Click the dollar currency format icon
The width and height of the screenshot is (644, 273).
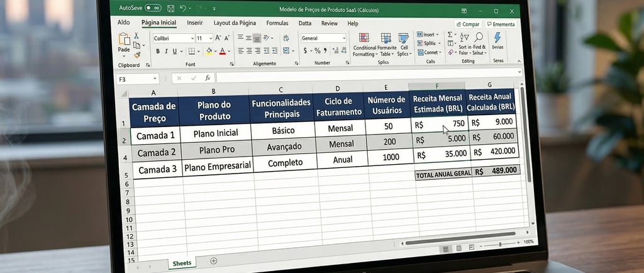pos(305,51)
